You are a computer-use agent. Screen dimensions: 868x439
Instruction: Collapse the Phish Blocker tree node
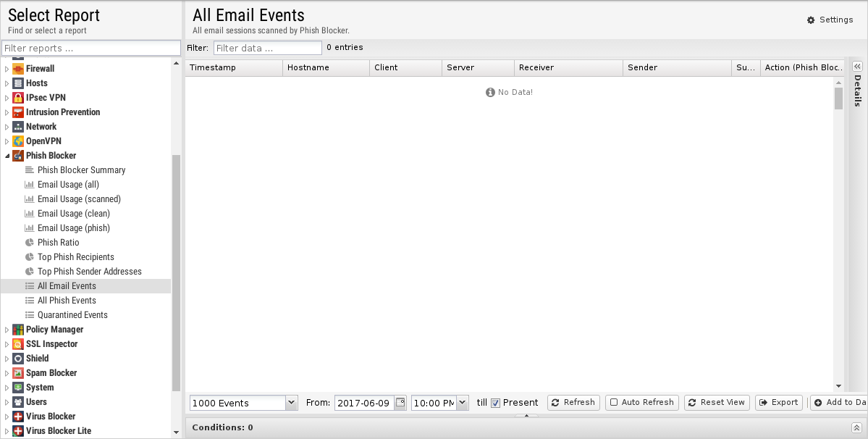click(x=7, y=156)
